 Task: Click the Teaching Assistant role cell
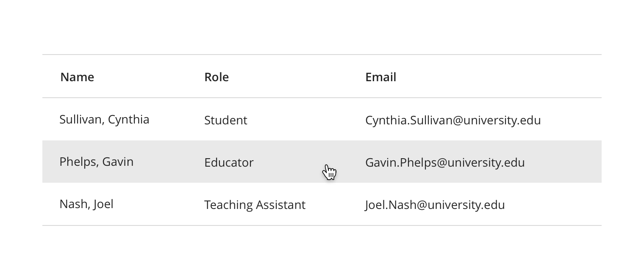[255, 205]
